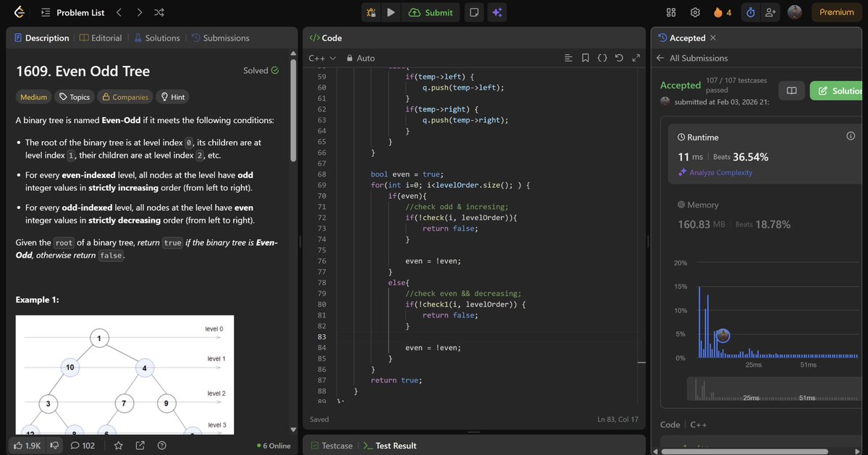
Task: Click the editor bookmark icon
Action: point(585,58)
